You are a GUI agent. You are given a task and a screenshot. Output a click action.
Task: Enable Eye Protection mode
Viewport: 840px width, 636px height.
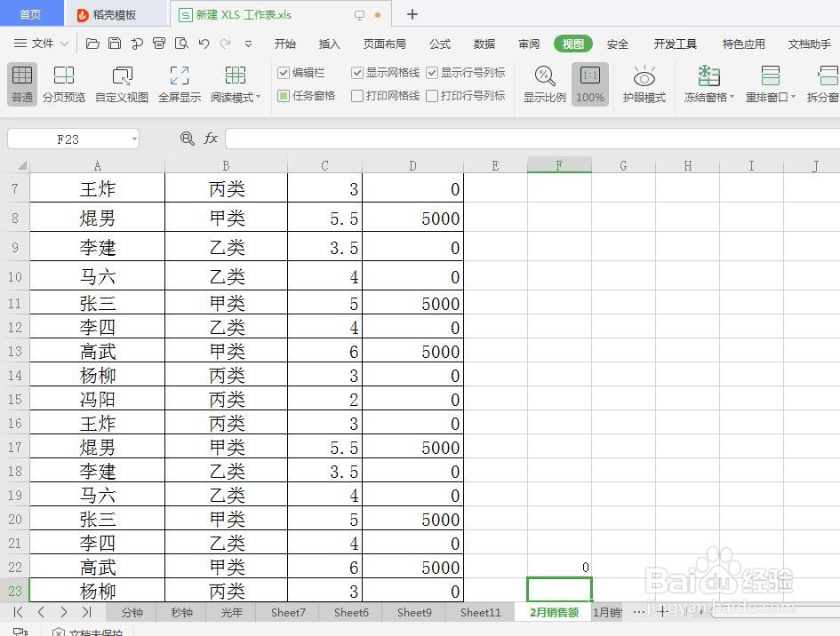644,84
